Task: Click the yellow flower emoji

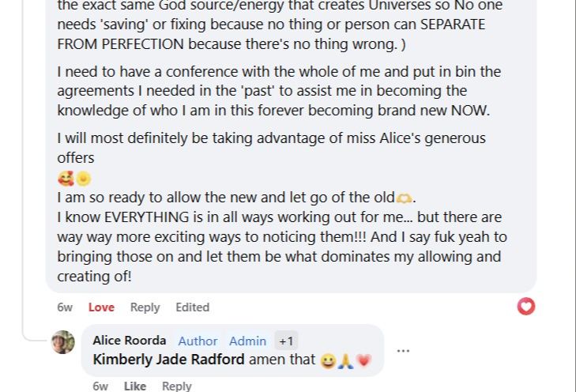Action: [83, 179]
